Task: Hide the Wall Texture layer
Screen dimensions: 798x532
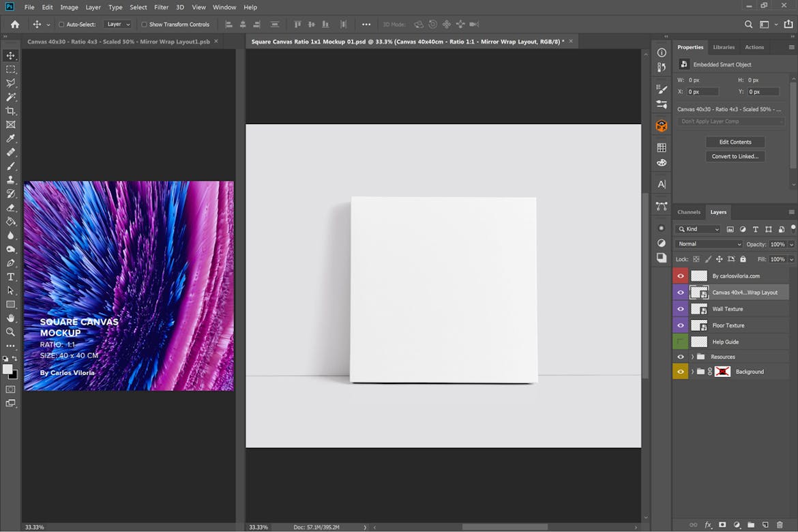Action: click(680, 309)
